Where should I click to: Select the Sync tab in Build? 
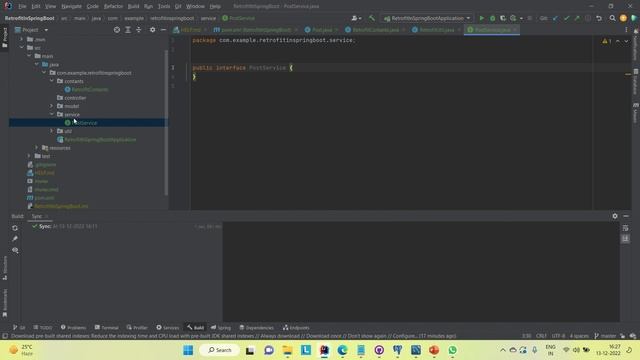[x=37, y=216]
